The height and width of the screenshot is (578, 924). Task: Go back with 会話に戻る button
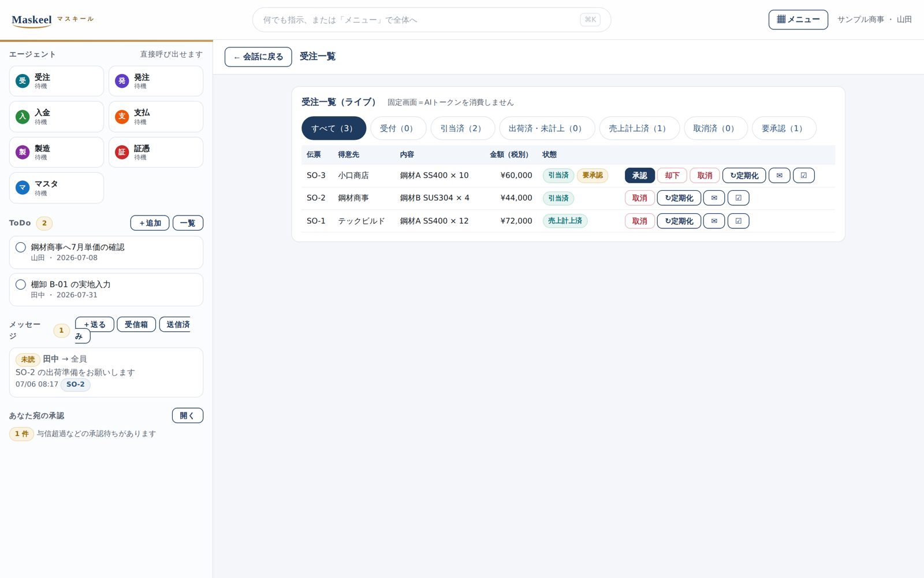pyautogui.click(x=258, y=57)
